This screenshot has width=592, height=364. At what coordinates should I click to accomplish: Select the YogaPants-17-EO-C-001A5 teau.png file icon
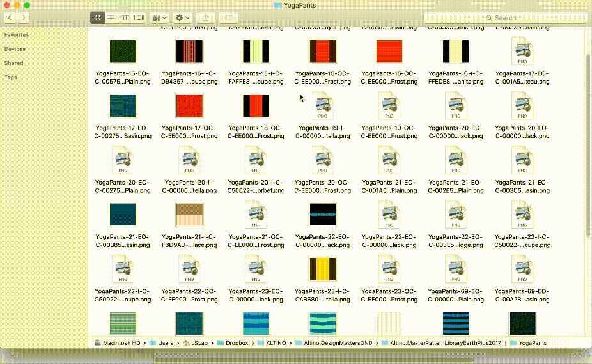coord(522,51)
